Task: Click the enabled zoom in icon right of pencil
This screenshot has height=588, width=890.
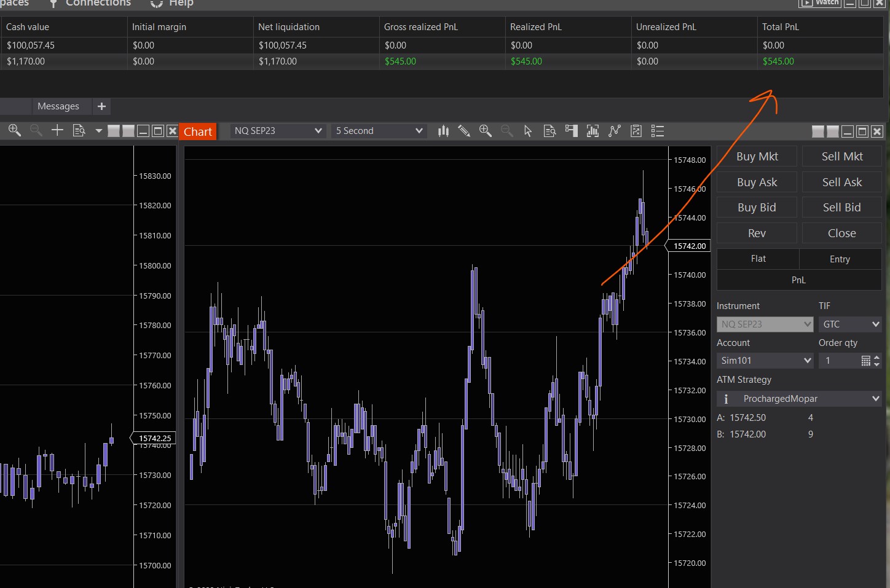Action: (x=486, y=131)
